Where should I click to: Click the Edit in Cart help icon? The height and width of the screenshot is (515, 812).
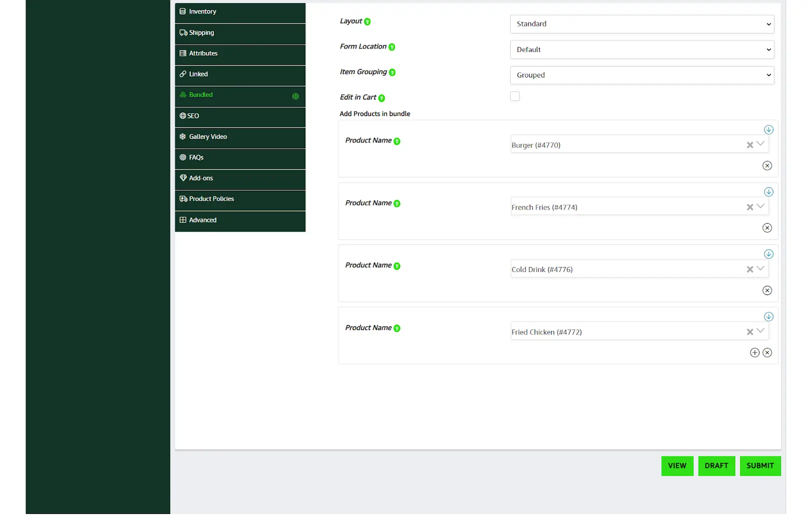point(382,98)
